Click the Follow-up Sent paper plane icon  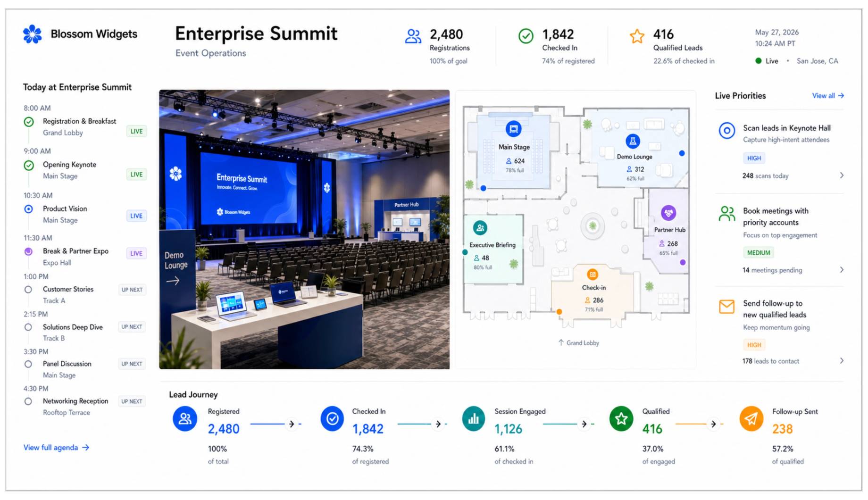point(751,418)
